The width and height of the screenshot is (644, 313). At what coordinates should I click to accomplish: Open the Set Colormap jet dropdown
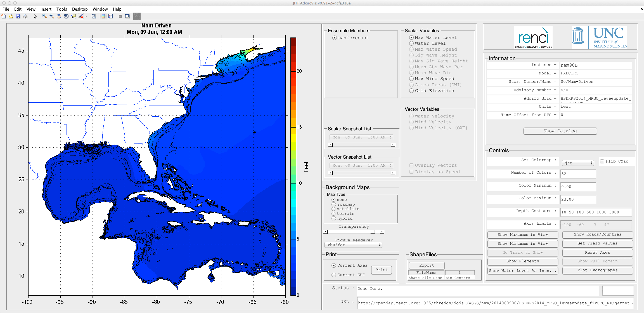(x=578, y=163)
